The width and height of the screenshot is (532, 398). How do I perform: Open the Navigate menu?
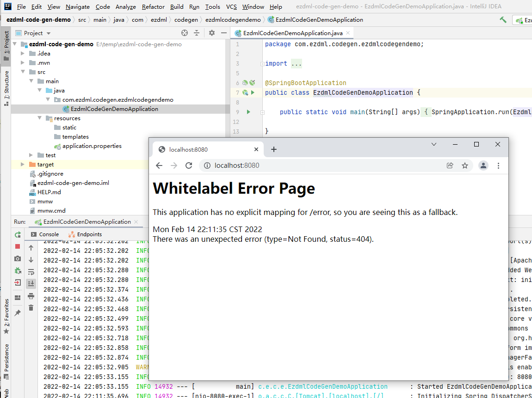[x=77, y=6]
